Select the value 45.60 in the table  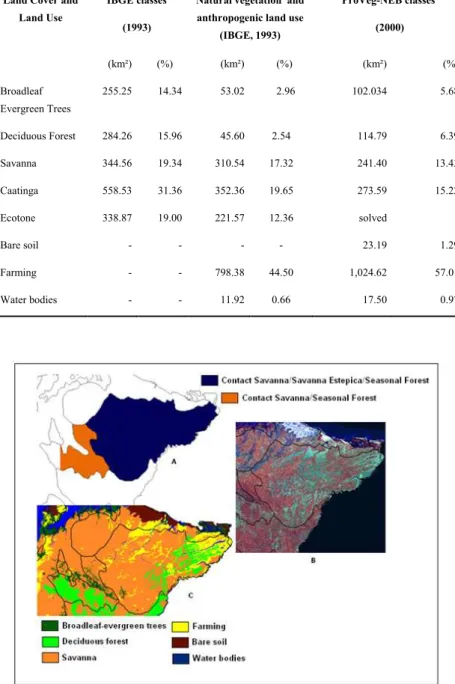[x=232, y=136]
